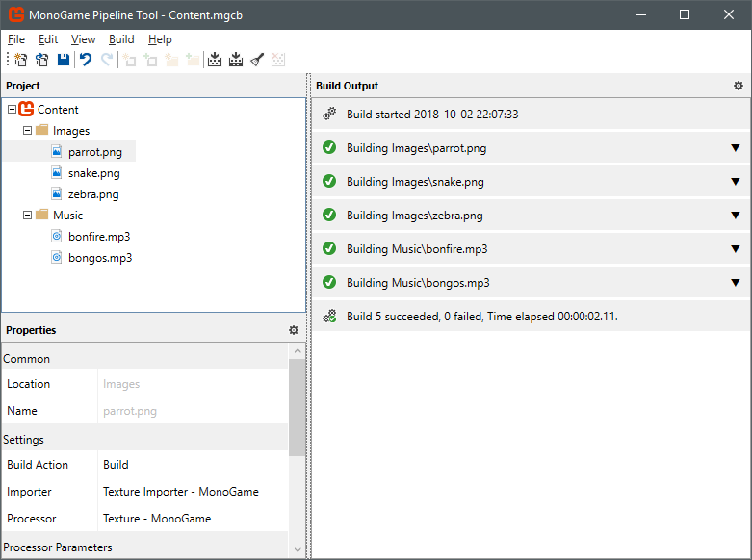This screenshot has height=560, width=752.
Task: Click 'Build 5 succeeded, 0 failed' summary line
Action: coord(482,317)
